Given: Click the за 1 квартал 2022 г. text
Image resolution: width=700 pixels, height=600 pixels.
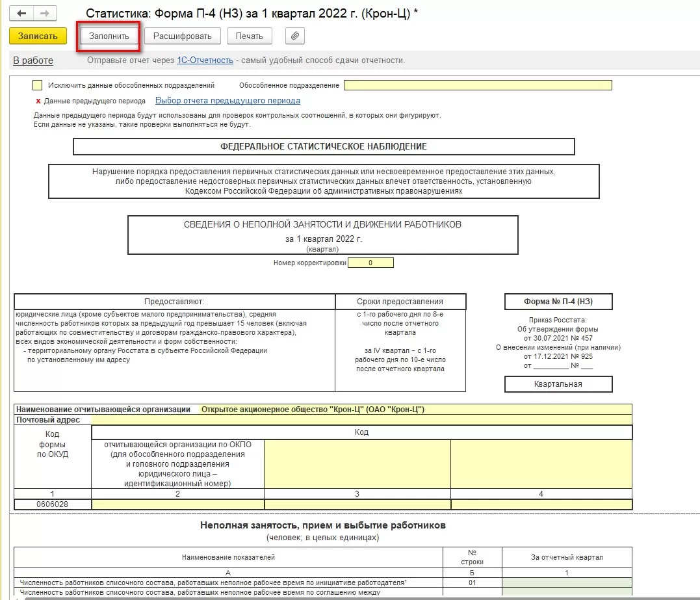Looking at the screenshot, I should pyautogui.click(x=324, y=239).
